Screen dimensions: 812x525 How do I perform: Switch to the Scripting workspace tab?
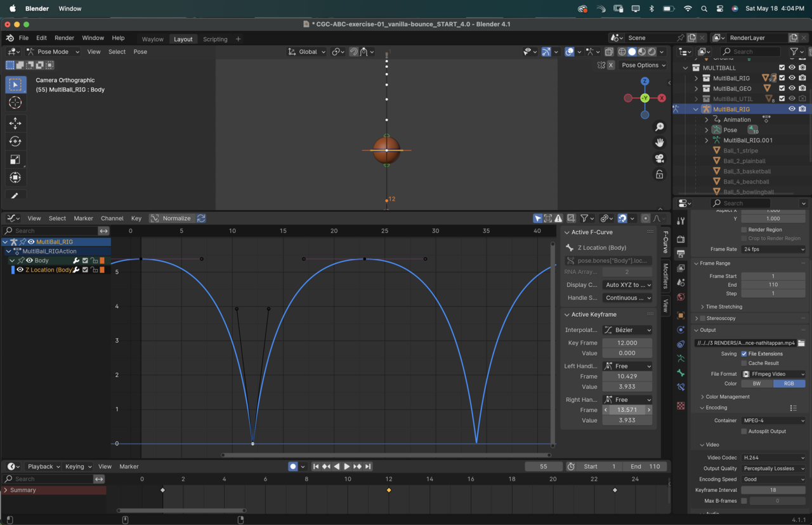tap(215, 39)
